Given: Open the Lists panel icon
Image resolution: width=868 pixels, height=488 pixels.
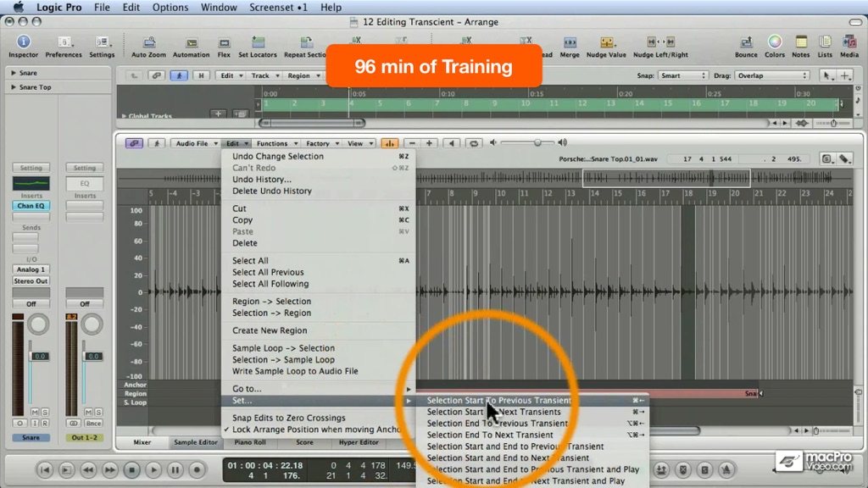Looking at the screenshot, I should click(x=825, y=42).
